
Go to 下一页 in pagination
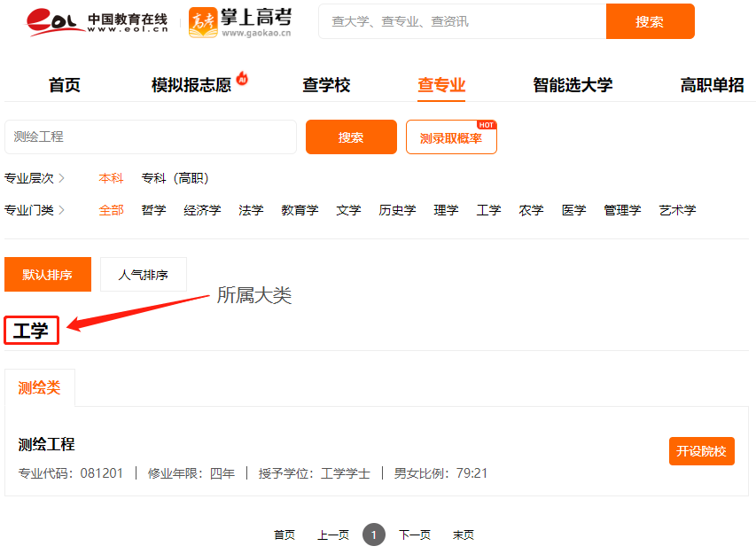tap(414, 534)
